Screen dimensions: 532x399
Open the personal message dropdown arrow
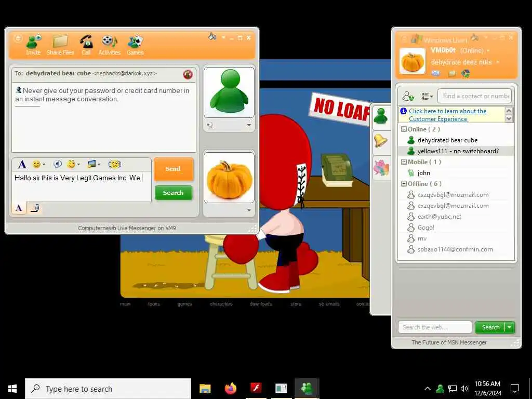point(498,62)
